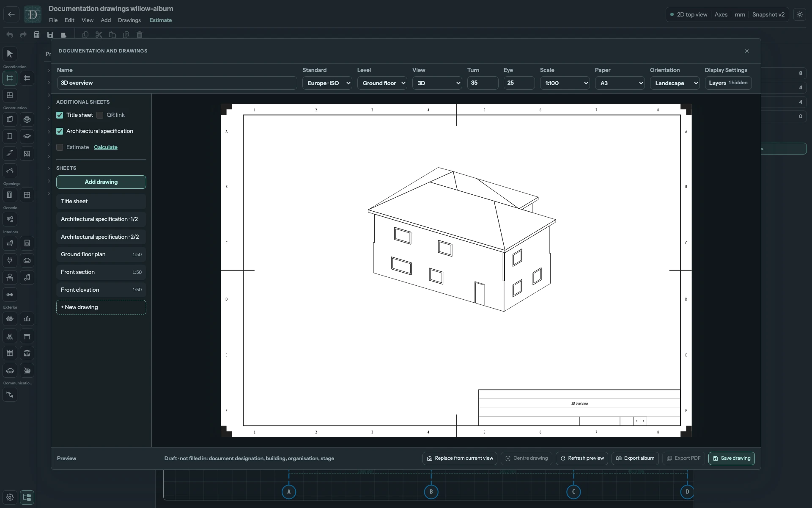The height and width of the screenshot is (508, 812).
Task: Open the Scale dropdown set to 1:100
Action: [x=565, y=83]
